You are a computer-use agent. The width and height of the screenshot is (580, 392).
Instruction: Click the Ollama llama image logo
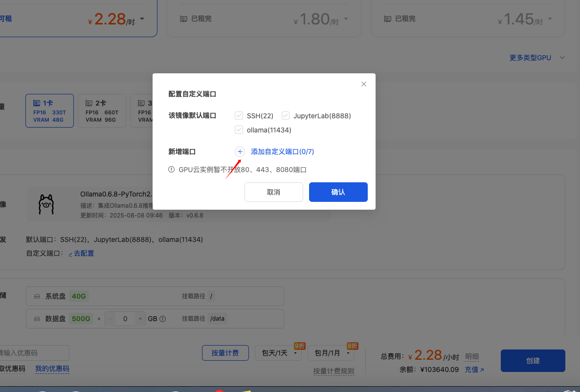click(x=46, y=204)
